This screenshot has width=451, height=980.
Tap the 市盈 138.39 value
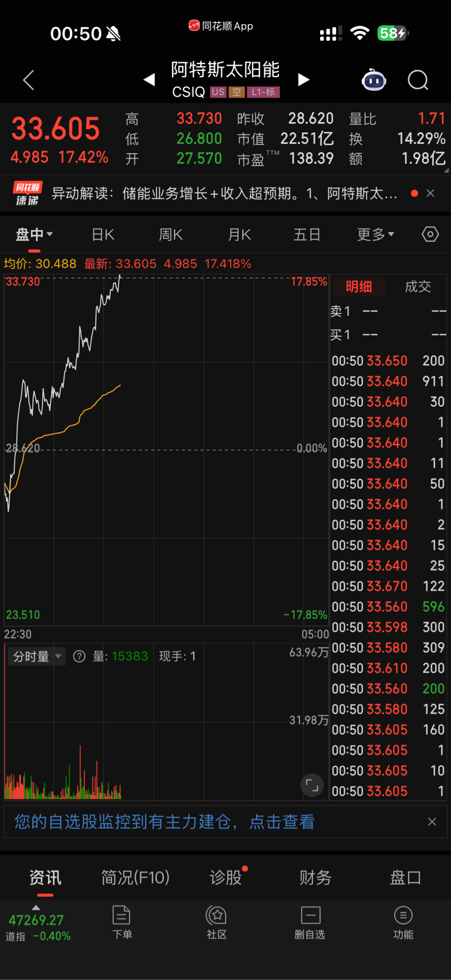pyautogui.click(x=311, y=159)
